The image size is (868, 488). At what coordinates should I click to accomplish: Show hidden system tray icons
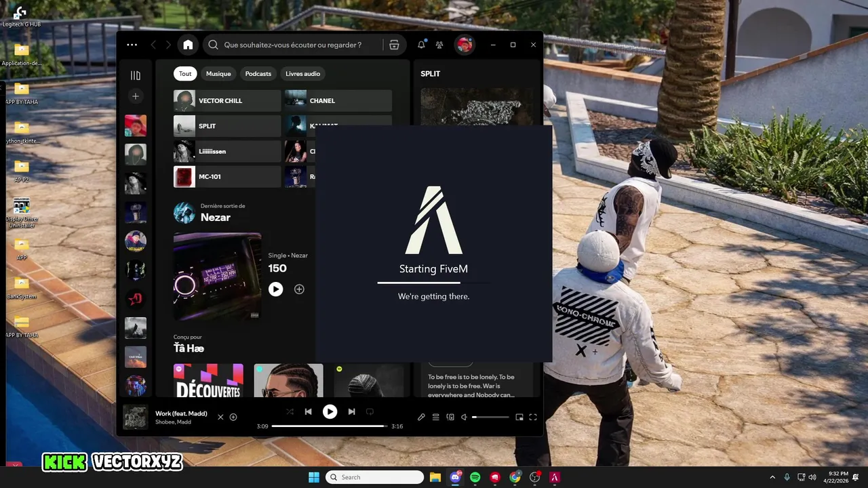click(772, 477)
